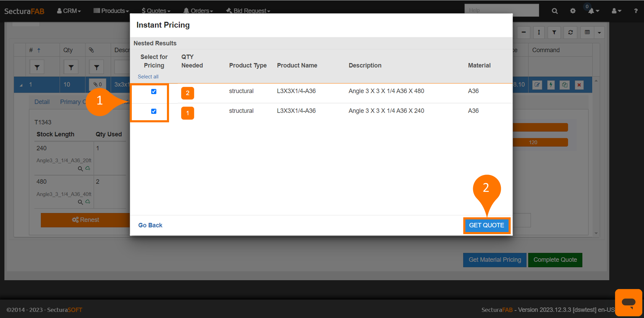This screenshot has height=318, width=644.
Task: Switch to the Detail tab
Action: click(x=42, y=102)
